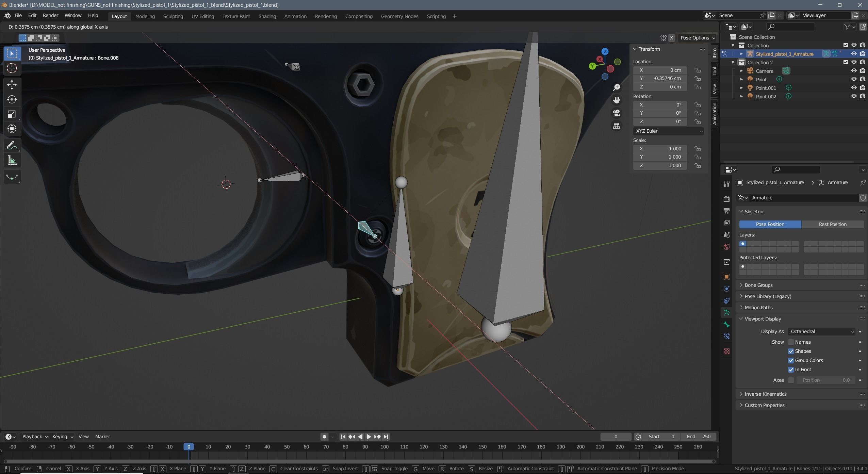Open the World properties tab icon
Screen dimensions: 868x474
(x=726, y=247)
